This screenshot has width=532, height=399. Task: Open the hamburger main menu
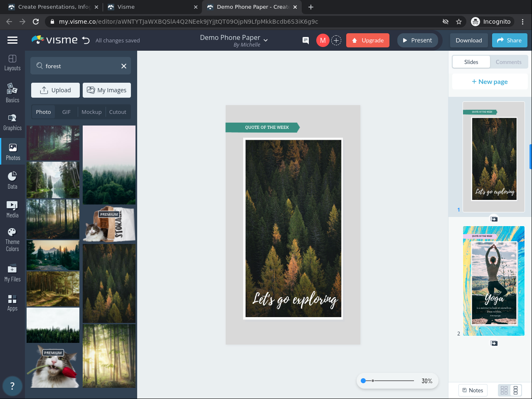click(x=12, y=40)
